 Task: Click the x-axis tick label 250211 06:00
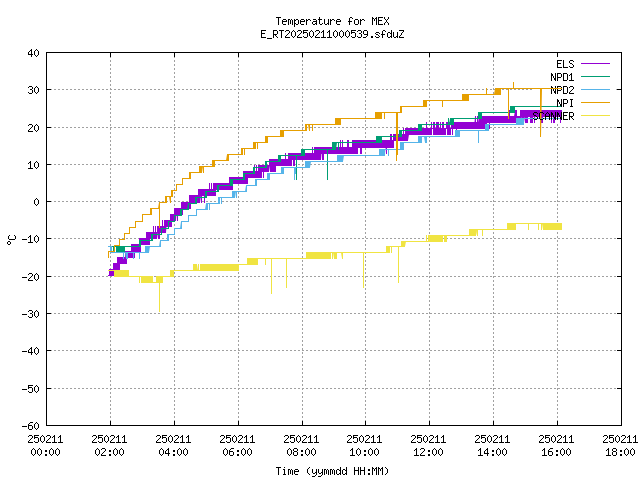pos(237,446)
